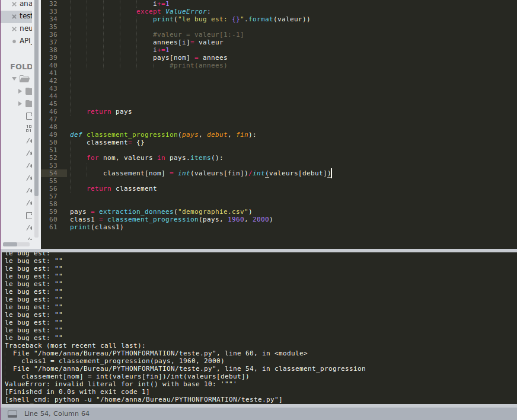The width and height of the screenshot is (517, 420).
Task: Click the "demographie.csv" string on line 59
Action: coord(213,212)
